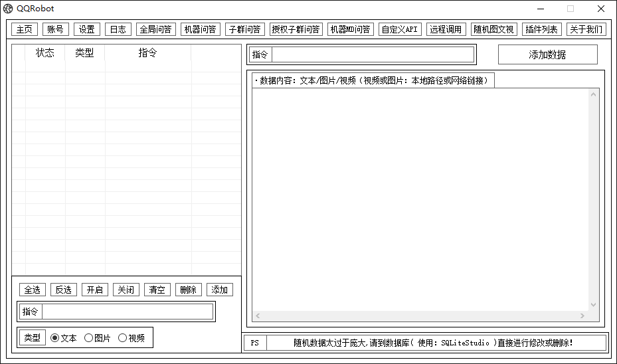Go to the 日志 tab
Screen dimensions: 617x364
(118, 29)
